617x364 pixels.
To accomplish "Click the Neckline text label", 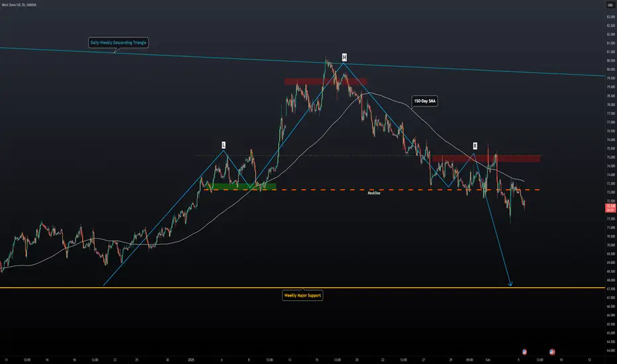I will 374,193.
